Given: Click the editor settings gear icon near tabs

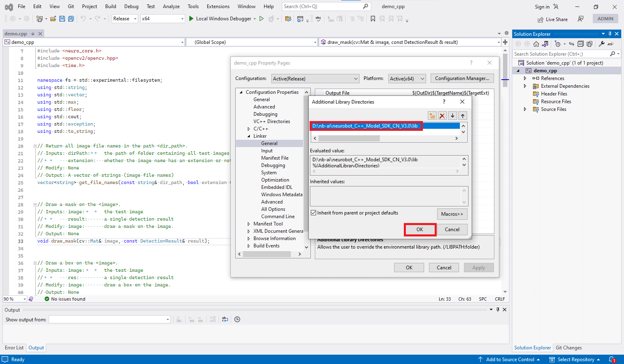Looking at the screenshot, I should 507,33.
